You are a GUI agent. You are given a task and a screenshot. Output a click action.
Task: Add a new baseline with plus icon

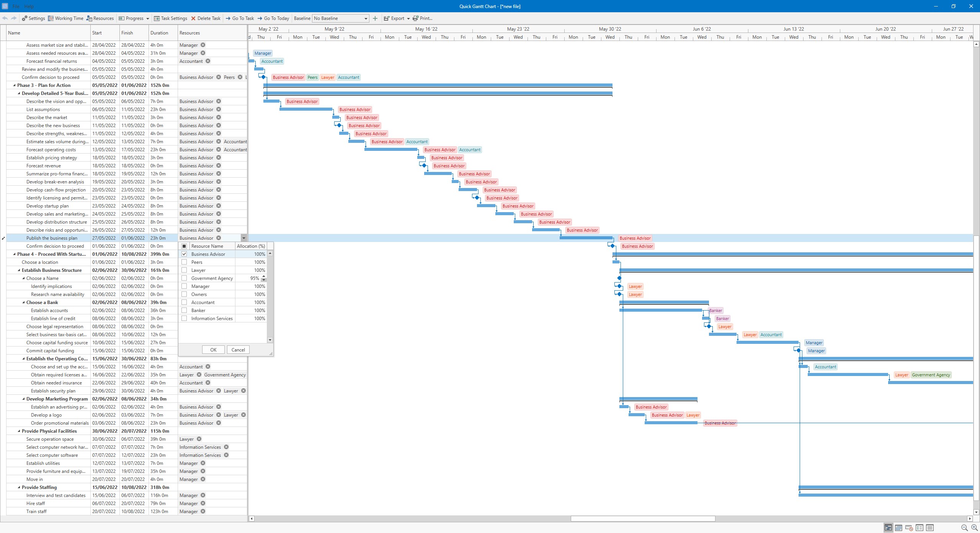click(375, 18)
